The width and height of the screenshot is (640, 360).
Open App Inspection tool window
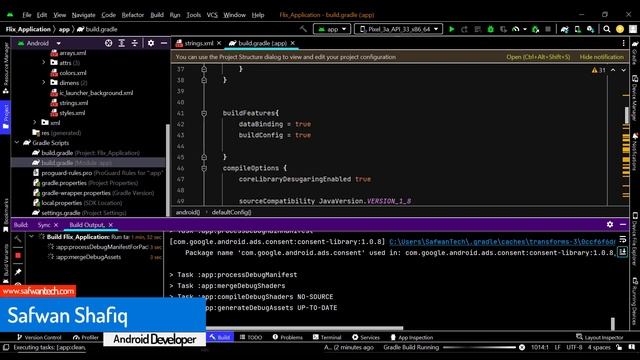click(x=411, y=338)
